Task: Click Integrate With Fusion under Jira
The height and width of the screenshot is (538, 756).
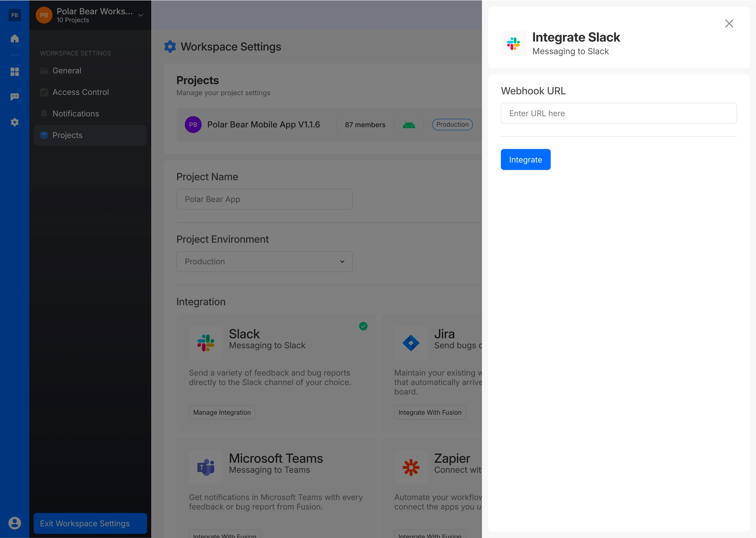Action: 430,412
